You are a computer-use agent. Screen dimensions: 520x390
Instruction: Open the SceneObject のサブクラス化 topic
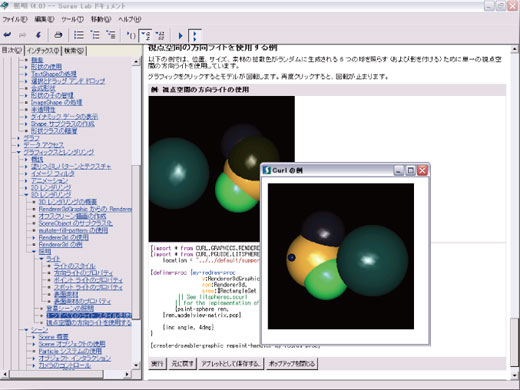(x=75, y=223)
